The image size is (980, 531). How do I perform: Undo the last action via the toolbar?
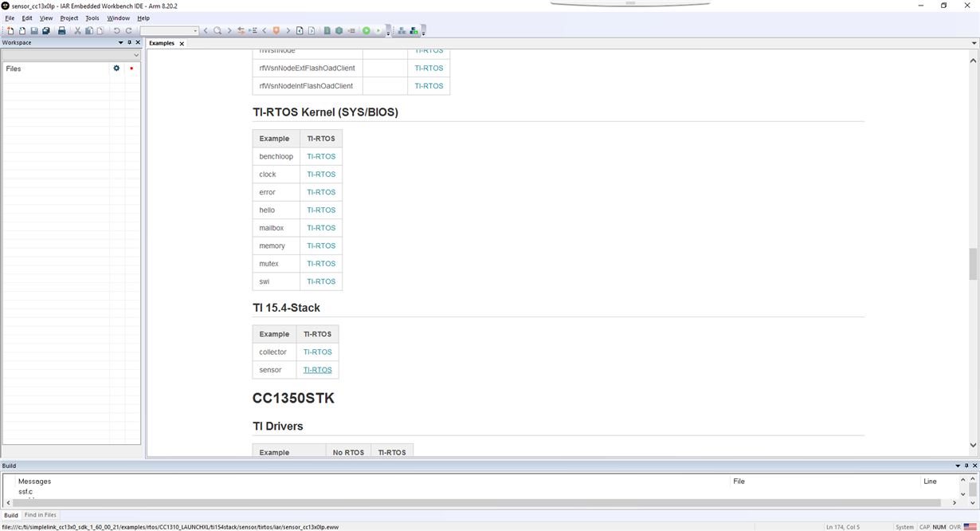click(117, 30)
